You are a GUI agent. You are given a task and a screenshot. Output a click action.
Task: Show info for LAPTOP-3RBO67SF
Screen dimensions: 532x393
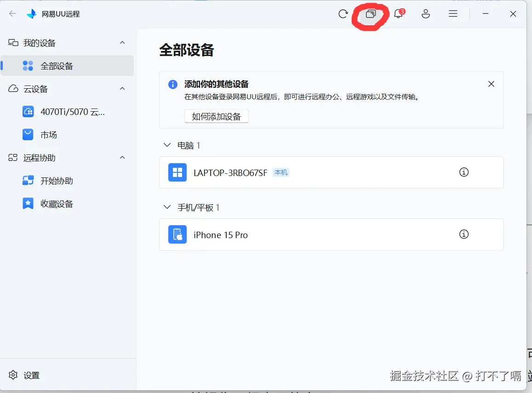coord(464,172)
